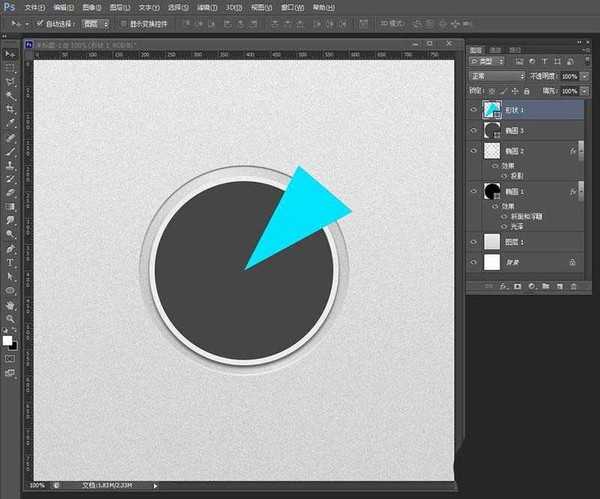Toggle visibility of the 背景 layer

coord(474,262)
